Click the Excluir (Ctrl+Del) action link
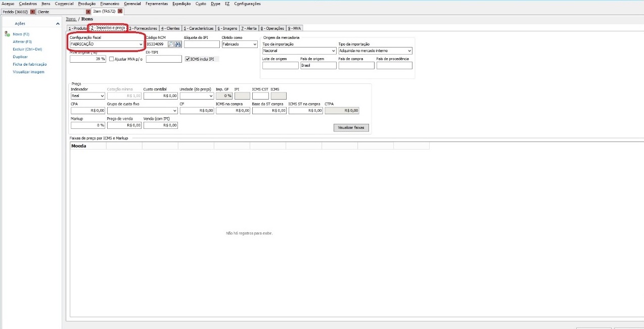Viewport: 644px width, 329px height. (27, 49)
